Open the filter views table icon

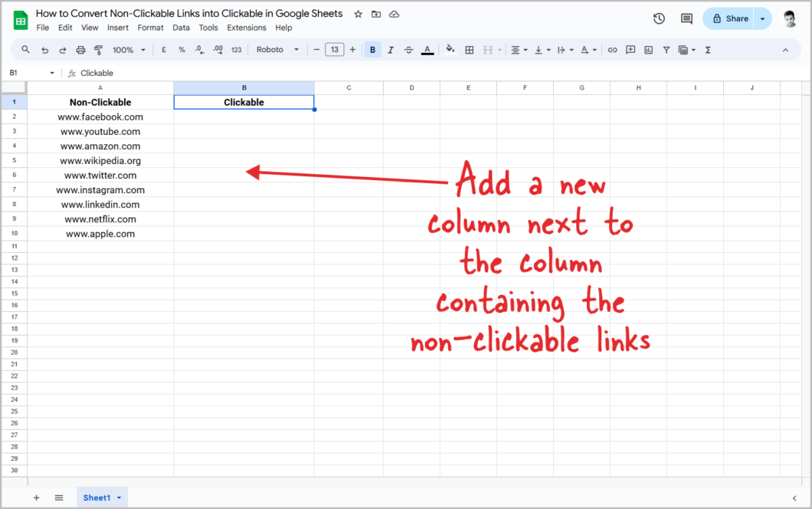pos(686,50)
